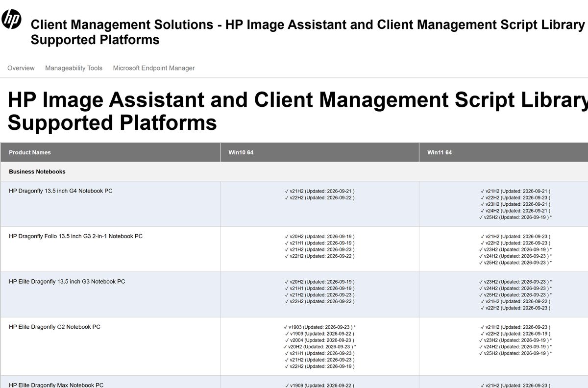588x388 pixels.
Task: Click Win10 v20H2 entry for Dragonfly Folio G3
Action: point(319,236)
